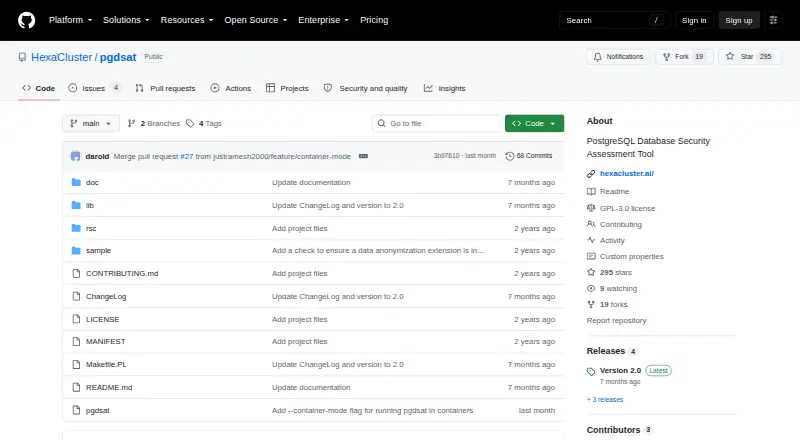Open the green Code dropdown button
This screenshot has height=440, width=800.
point(534,124)
